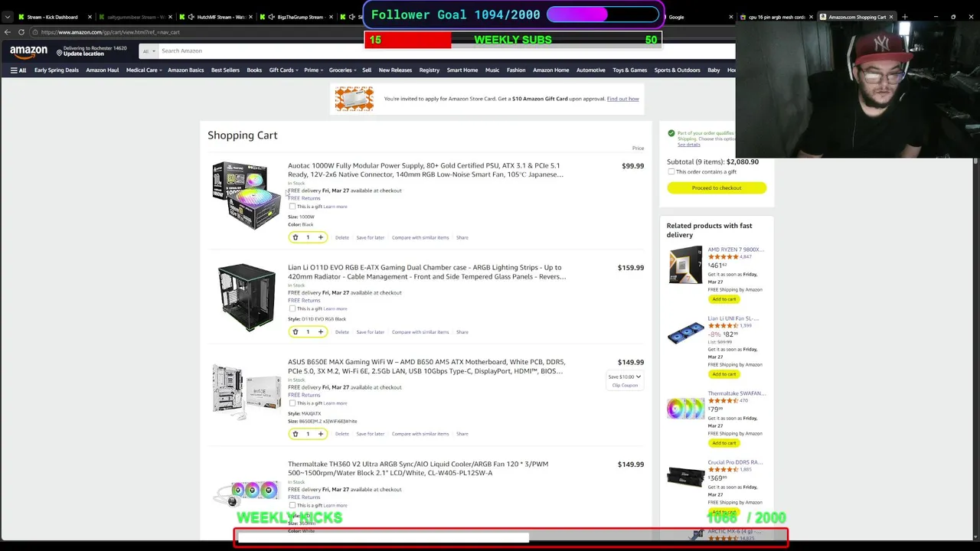The image size is (980, 551).
Task: Go back using browser back arrow
Action: click(8, 32)
